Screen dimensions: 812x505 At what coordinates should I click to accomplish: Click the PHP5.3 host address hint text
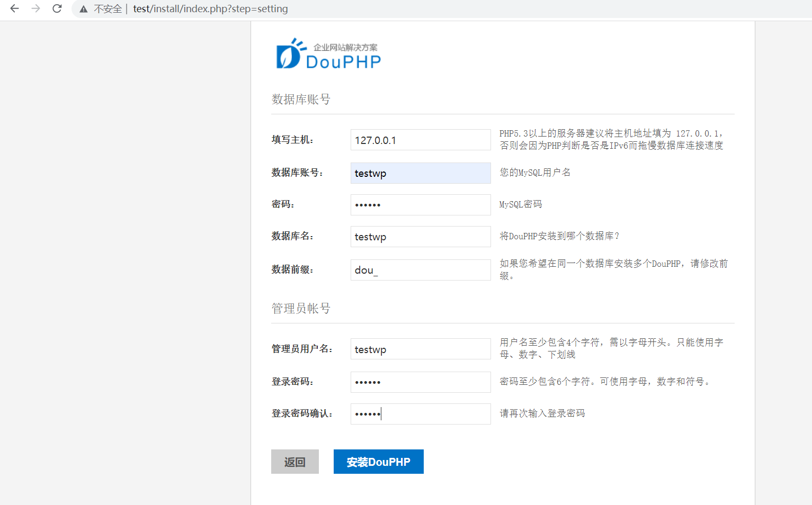coord(612,139)
